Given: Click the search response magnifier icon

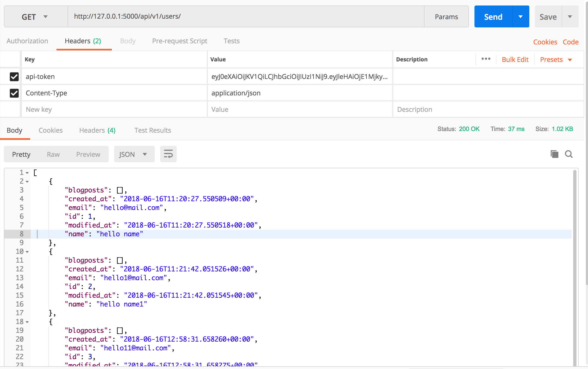Looking at the screenshot, I should click(x=569, y=154).
